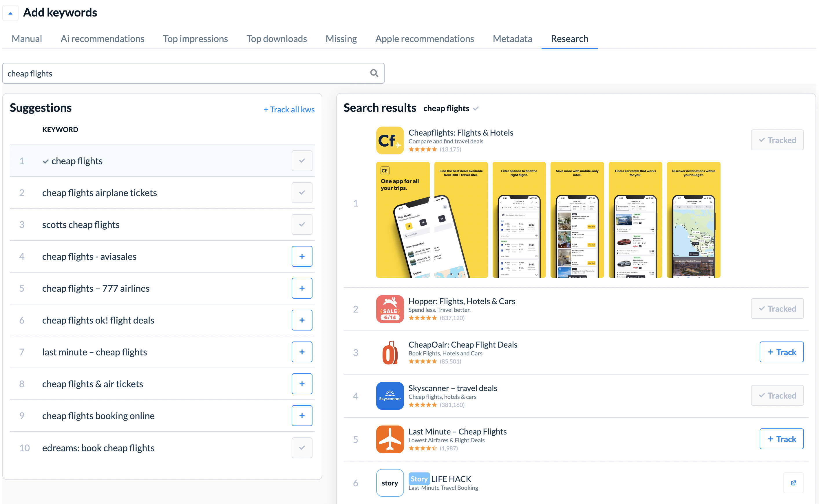This screenshot has width=819, height=504.
Task: Toggle tracked check for cheap flights keyword
Action: [302, 161]
